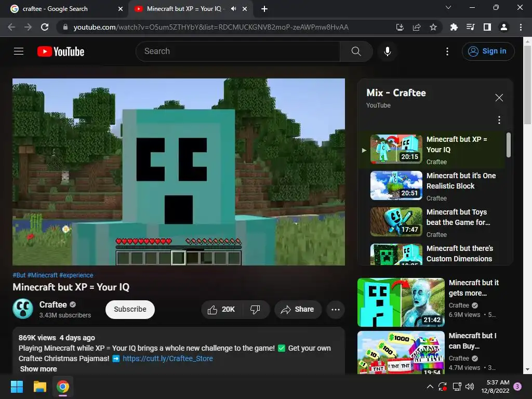This screenshot has height=399, width=532.
Task: Open Chrome extensions puzzle icon
Action: tap(454, 27)
